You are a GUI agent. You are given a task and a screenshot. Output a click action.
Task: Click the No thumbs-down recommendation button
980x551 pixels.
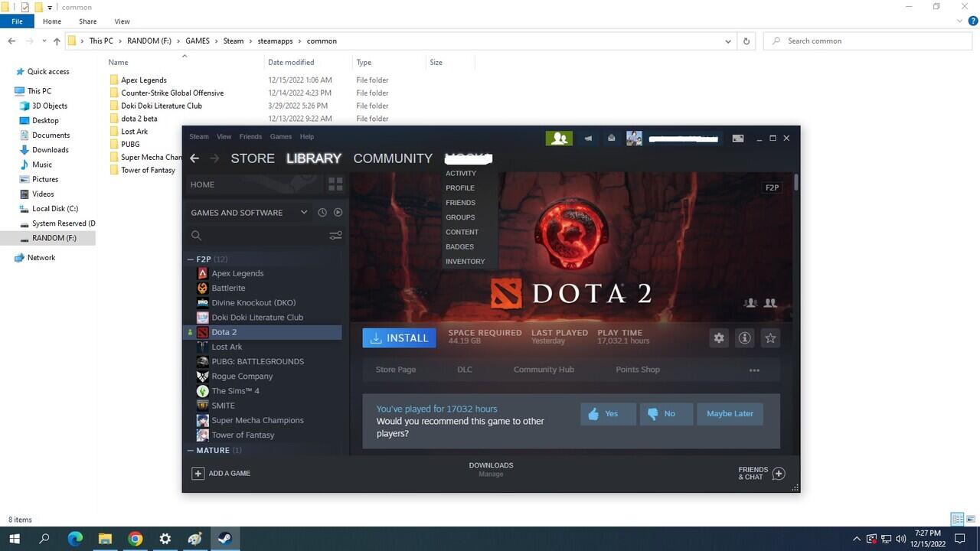[666, 414]
